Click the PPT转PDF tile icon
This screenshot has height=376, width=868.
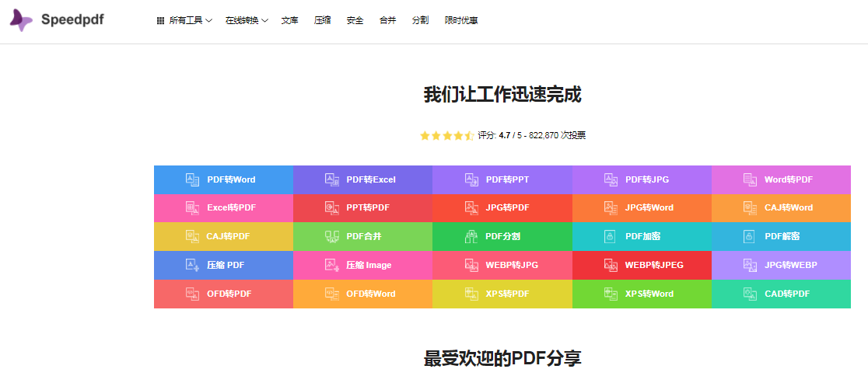[331, 208]
